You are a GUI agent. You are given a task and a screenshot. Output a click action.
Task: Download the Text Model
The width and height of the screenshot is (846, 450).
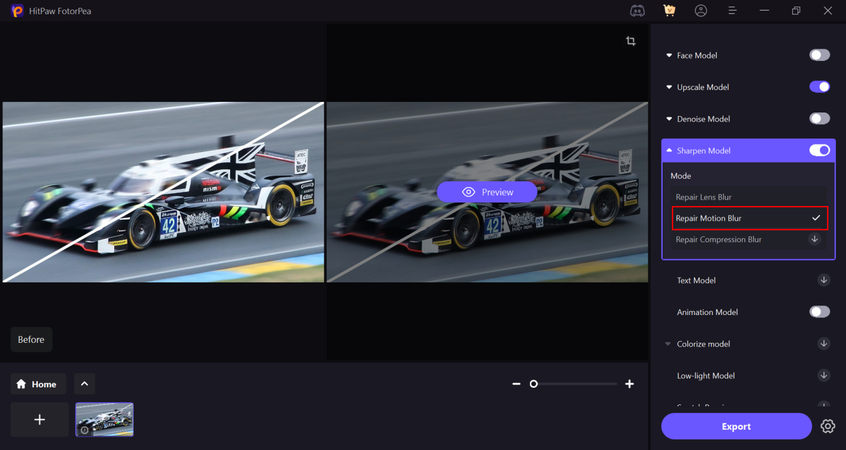tap(823, 280)
